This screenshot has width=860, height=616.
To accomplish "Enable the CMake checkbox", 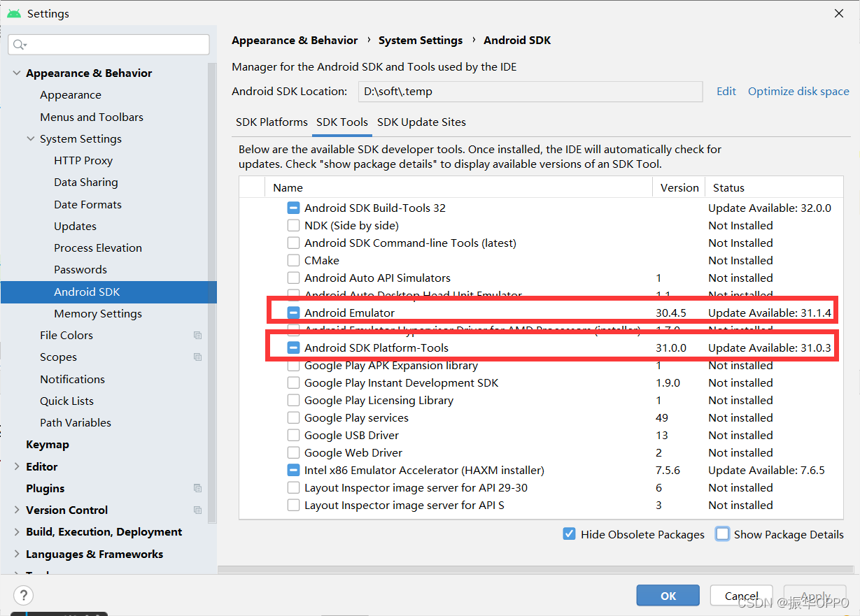I will pos(293,260).
